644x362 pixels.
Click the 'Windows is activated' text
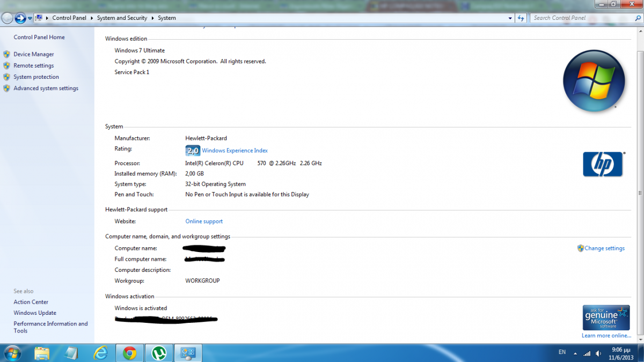tap(141, 308)
